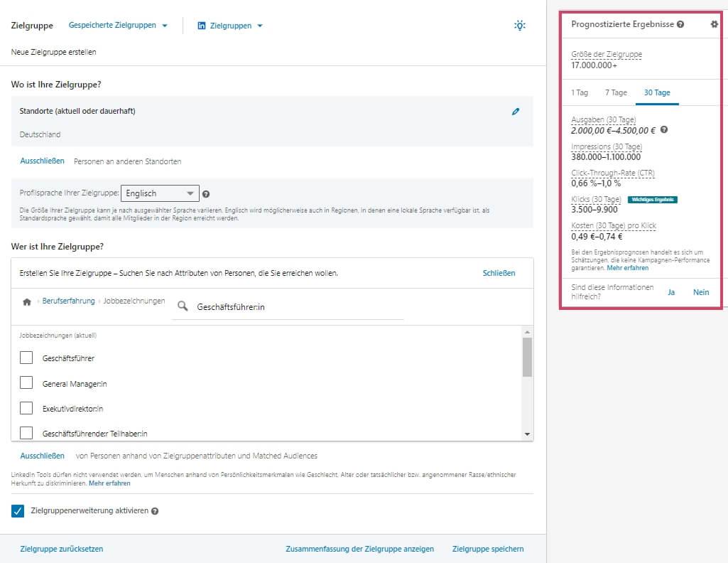Click the help icon beside Ausgaben estimate
Screen dimensions: 728x563
coord(663,129)
